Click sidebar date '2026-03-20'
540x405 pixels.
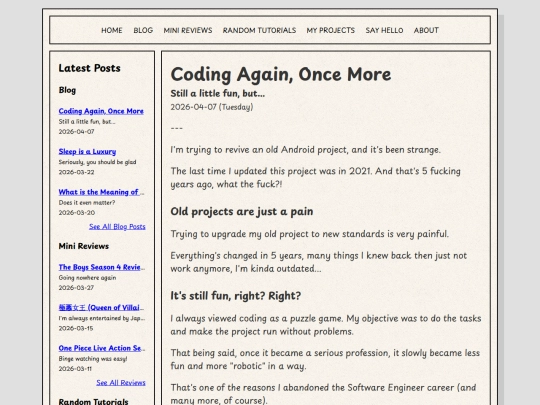click(76, 212)
